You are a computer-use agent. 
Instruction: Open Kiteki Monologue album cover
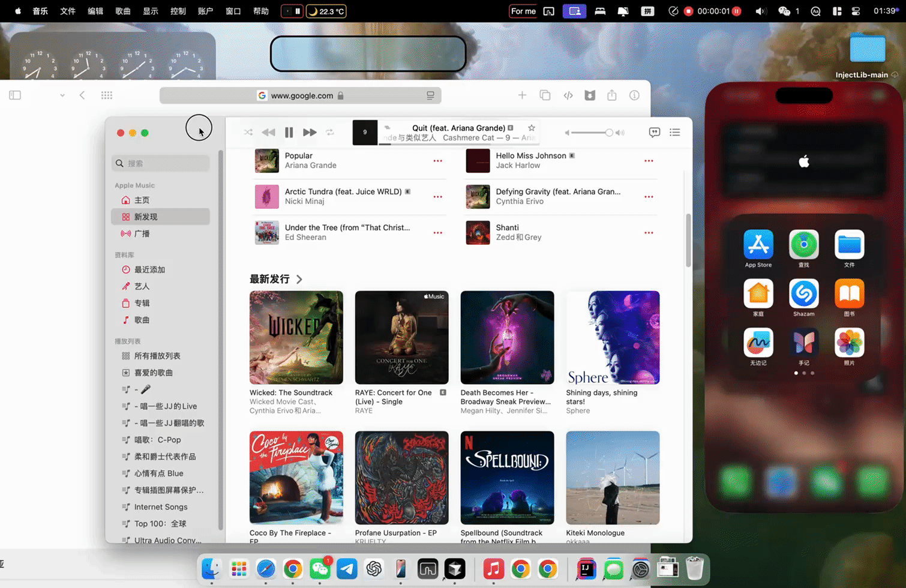[613, 478]
